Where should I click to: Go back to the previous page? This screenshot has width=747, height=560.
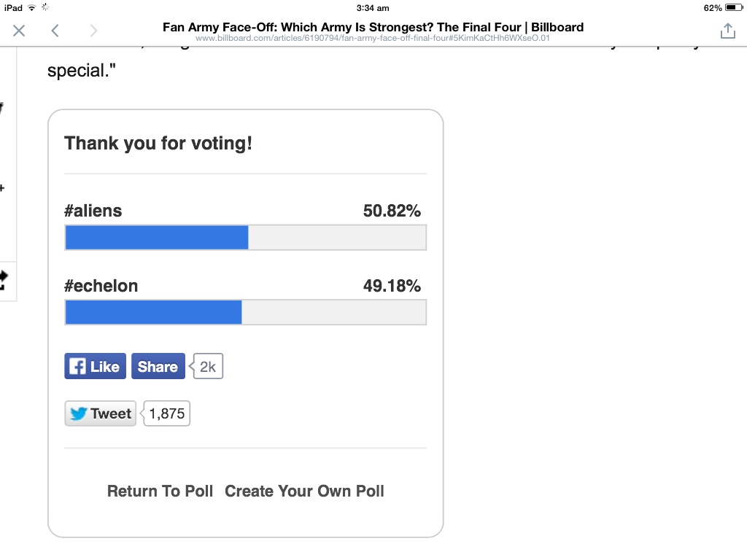(x=55, y=30)
